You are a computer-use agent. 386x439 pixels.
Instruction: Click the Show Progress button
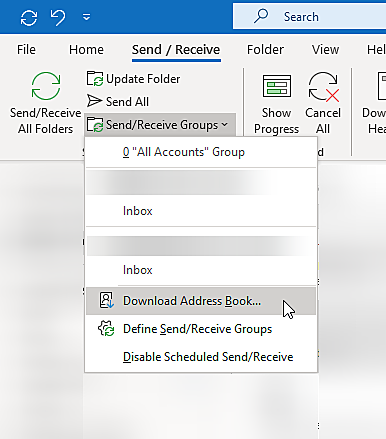click(276, 104)
